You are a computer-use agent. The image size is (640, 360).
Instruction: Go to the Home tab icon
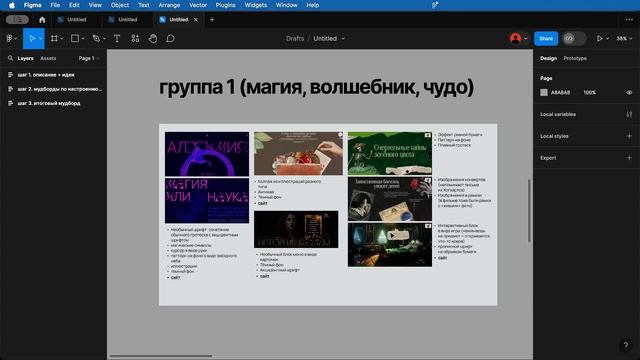[42, 20]
